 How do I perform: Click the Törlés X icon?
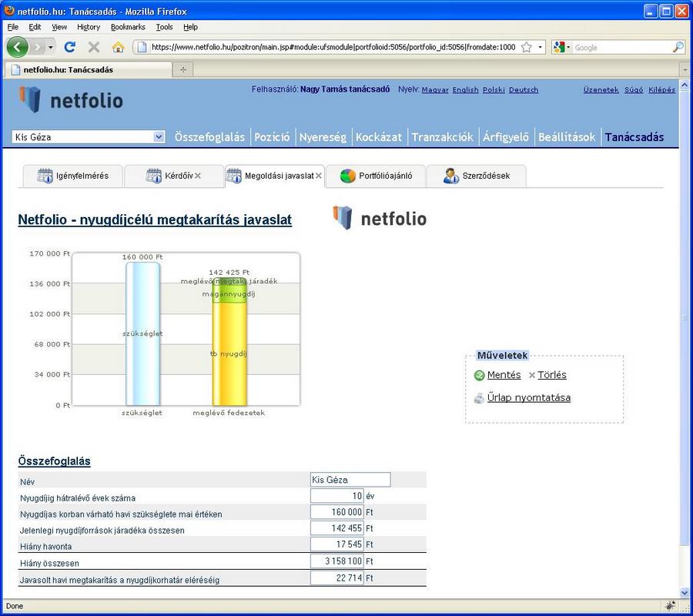[532, 375]
